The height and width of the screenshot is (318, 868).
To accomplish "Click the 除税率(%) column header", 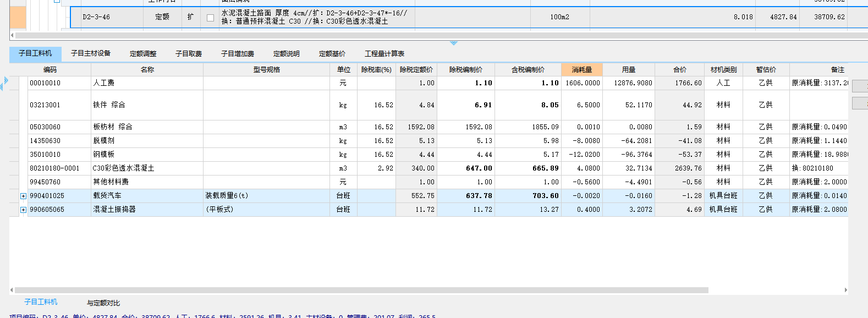I will 376,70.
